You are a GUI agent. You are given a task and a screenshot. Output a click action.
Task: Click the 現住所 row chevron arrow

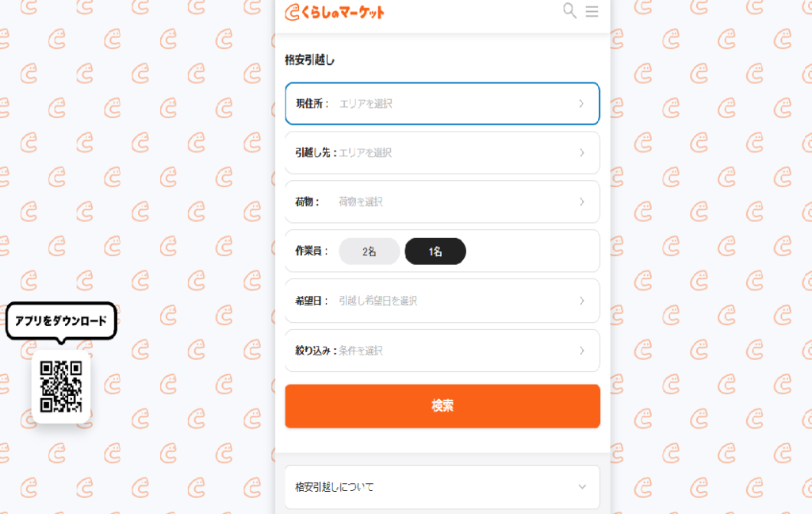click(581, 104)
